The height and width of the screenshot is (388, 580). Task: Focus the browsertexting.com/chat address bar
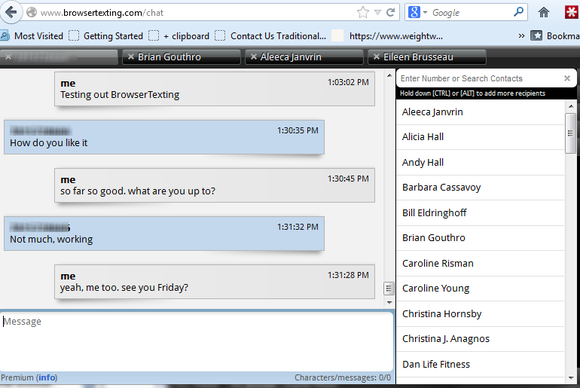[x=192, y=13]
